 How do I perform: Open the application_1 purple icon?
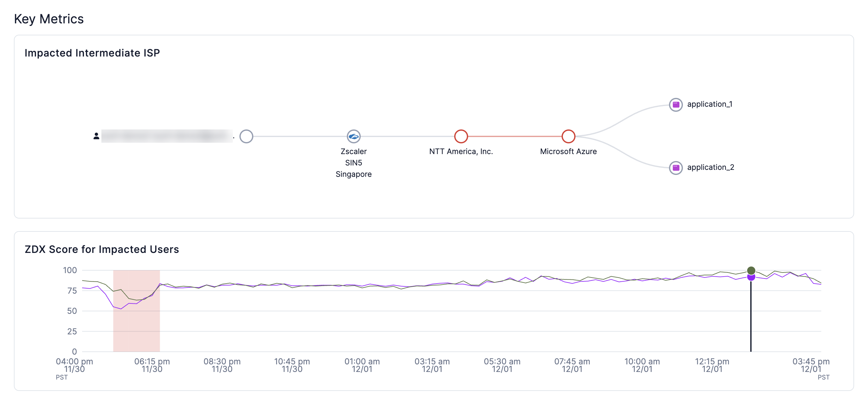[x=676, y=105]
